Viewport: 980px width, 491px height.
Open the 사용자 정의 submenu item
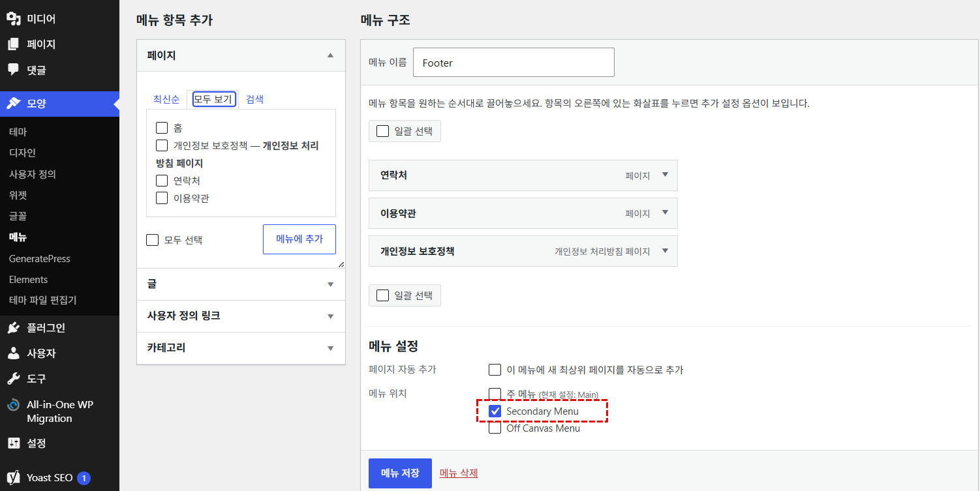[32, 174]
